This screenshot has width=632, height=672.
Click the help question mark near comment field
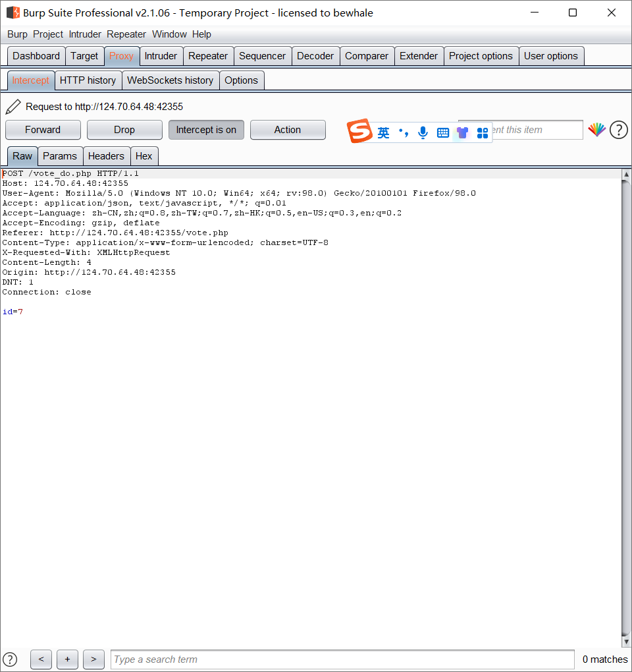coord(618,130)
